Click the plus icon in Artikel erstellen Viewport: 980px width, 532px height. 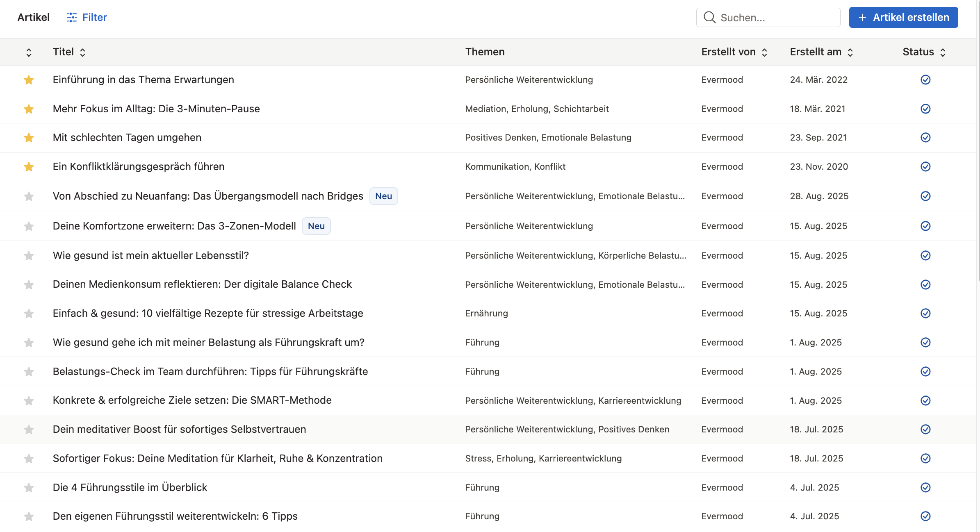(862, 17)
